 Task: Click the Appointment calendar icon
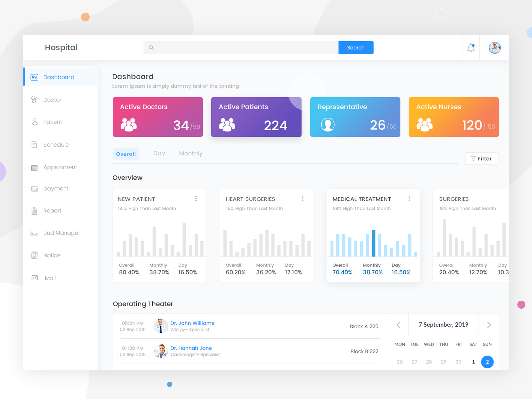34,167
